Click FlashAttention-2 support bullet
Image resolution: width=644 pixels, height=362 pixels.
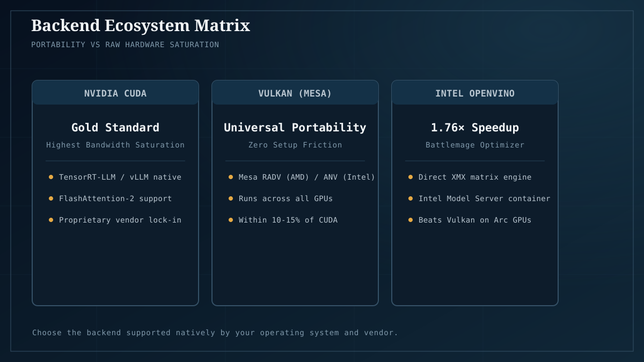coord(111,198)
